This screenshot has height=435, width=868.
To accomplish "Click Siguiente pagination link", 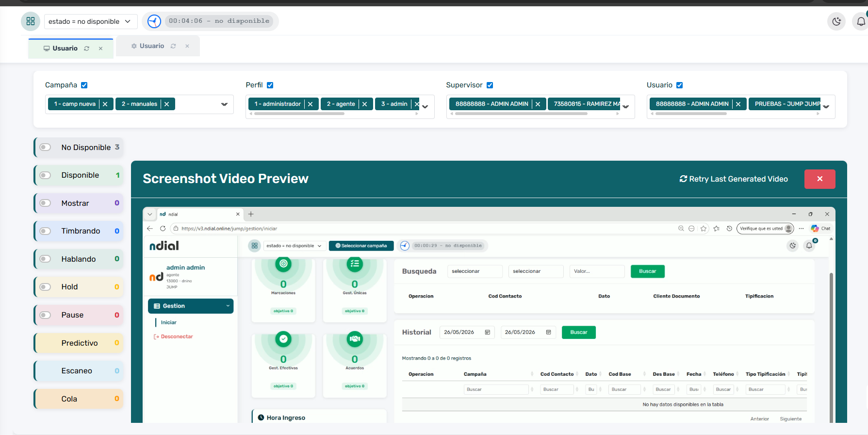I will [x=791, y=419].
